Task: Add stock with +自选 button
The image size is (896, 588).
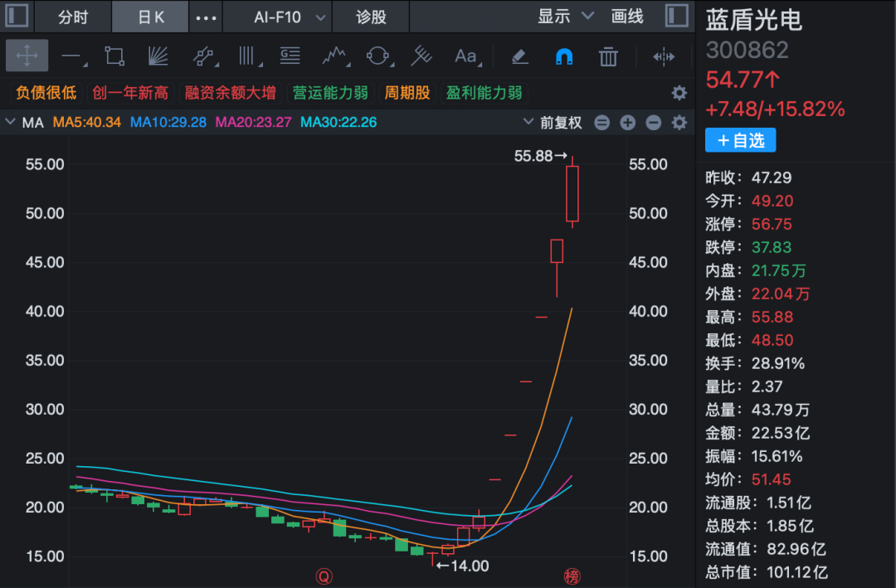Action: [741, 140]
